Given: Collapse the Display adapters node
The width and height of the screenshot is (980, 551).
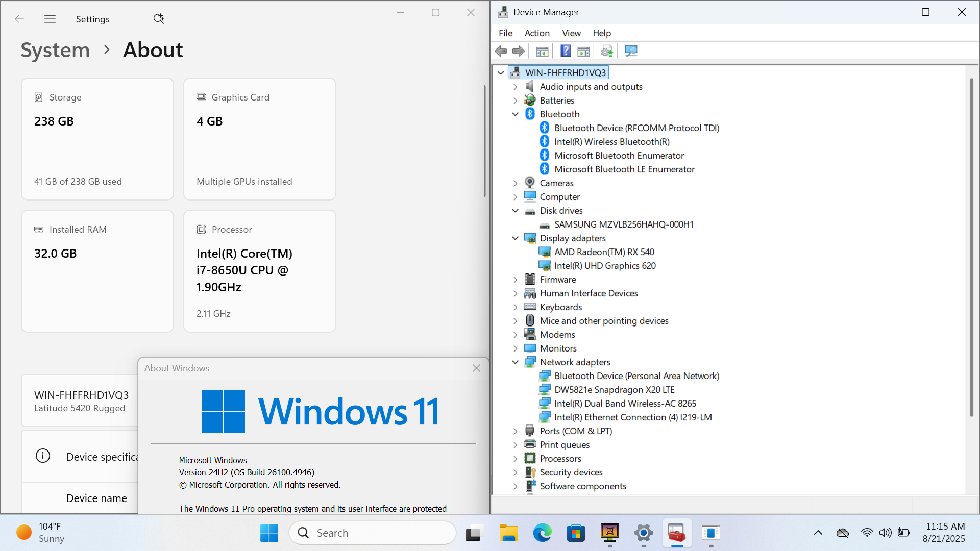Looking at the screenshot, I should click(515, 238).
